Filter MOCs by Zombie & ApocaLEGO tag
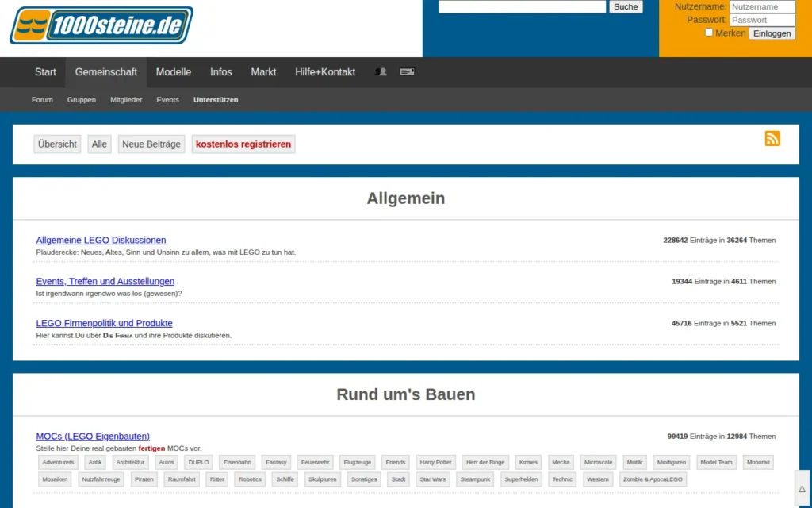This screenshot has height=508, width=812. pos(653,479)
